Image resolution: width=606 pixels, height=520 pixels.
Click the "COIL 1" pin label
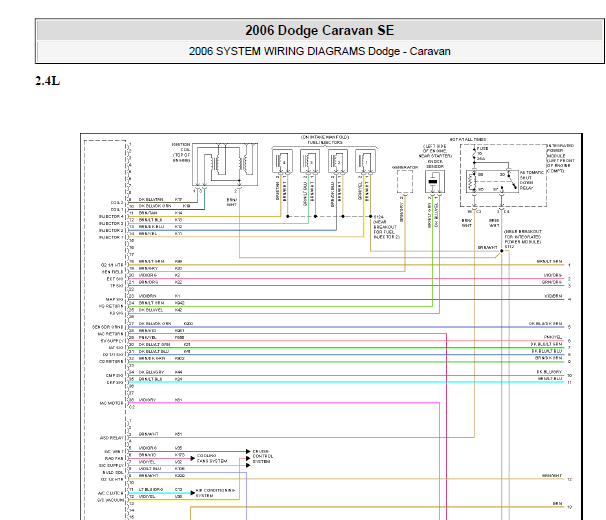click(x=117, y=210)
